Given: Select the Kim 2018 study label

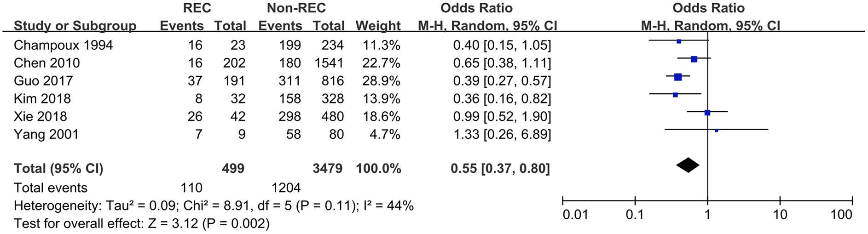Looking at the screenshot, I should tap(42, 99).
